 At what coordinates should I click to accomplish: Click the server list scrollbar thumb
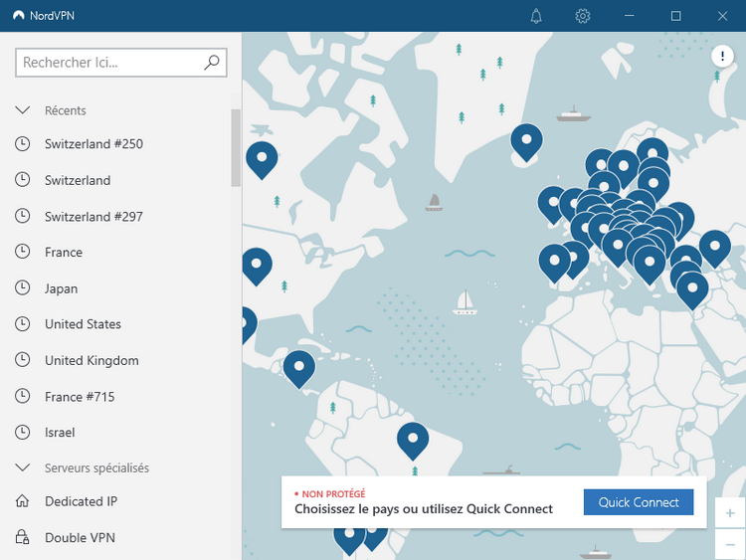[x=236, y=148]
